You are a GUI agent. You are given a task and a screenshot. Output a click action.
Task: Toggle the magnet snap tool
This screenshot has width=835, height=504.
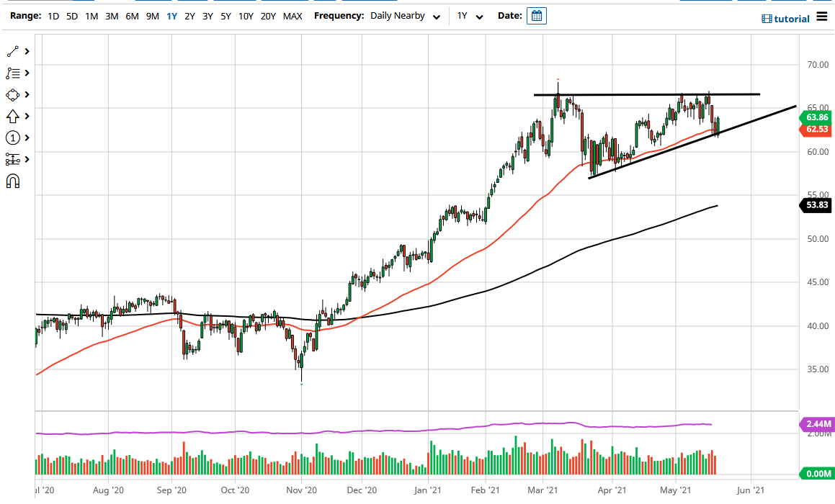13,181
